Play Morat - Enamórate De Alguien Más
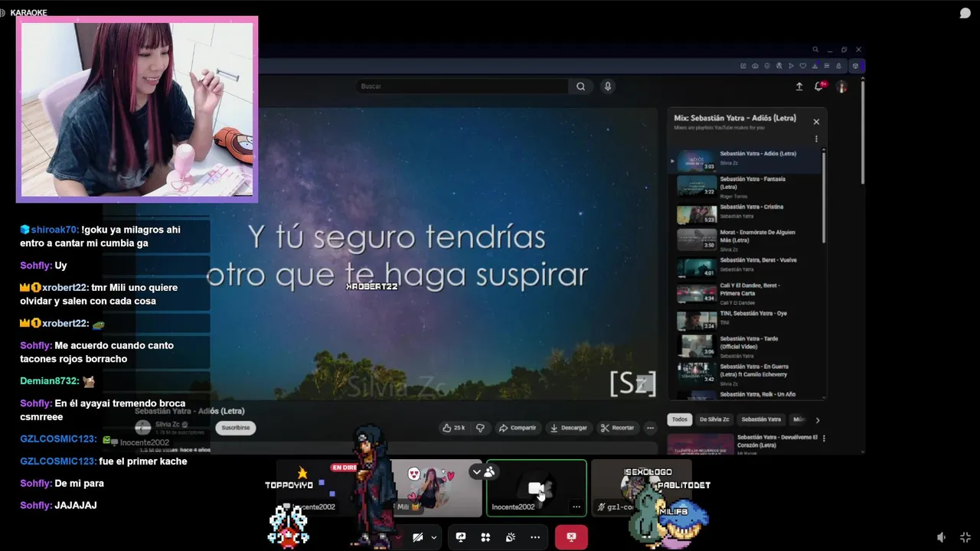The image size is (980, 551). click(x=746, y=240)
